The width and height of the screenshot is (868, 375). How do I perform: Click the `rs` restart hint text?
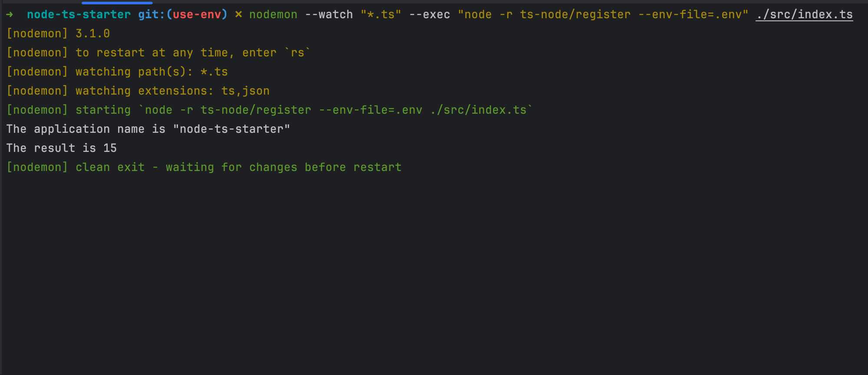(x=297, y=53)
